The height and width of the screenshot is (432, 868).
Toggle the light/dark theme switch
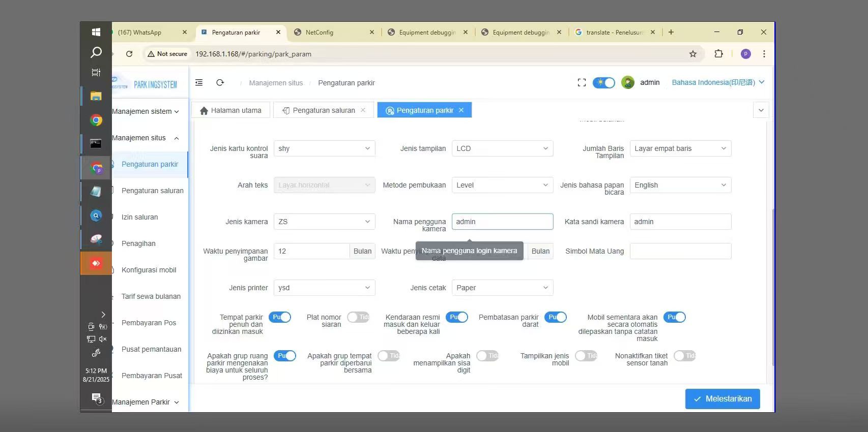point(603,82)
